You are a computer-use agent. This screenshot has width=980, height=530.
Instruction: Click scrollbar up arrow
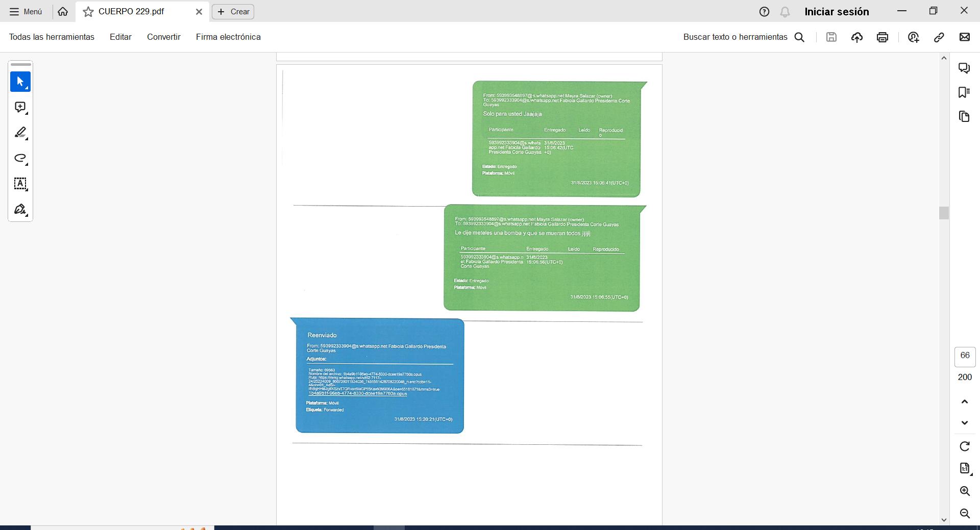click(x=944, y=58)
